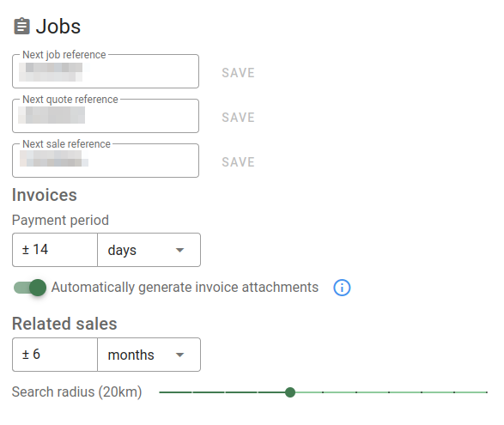Click the Automatically generate invoice attachments label
This screenshot has height=425, width=504.
pos(185,288)
